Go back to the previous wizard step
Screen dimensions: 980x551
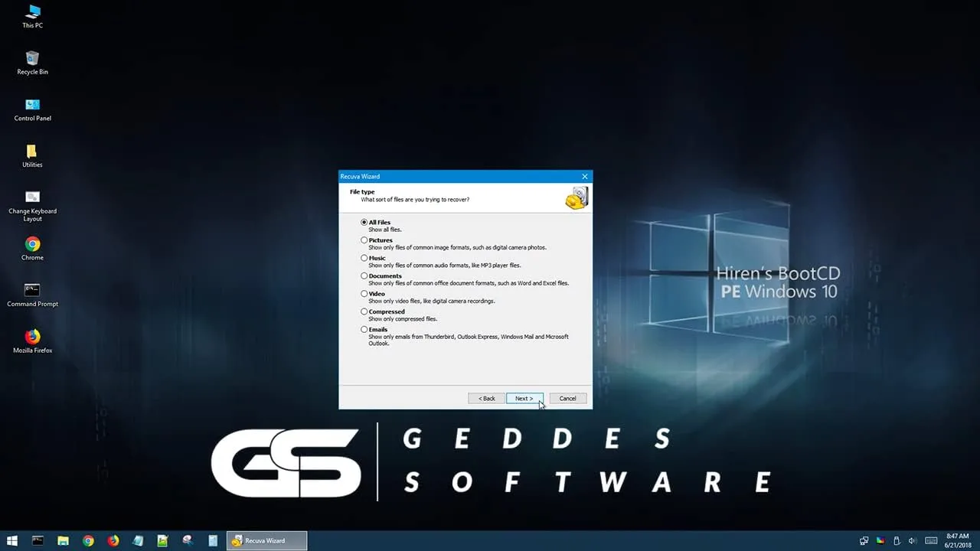pyautogui.click(x=486, y=398)
